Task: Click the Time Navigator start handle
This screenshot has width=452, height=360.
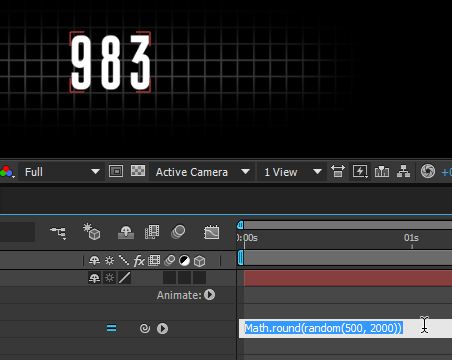Action: tap(240, 225)
